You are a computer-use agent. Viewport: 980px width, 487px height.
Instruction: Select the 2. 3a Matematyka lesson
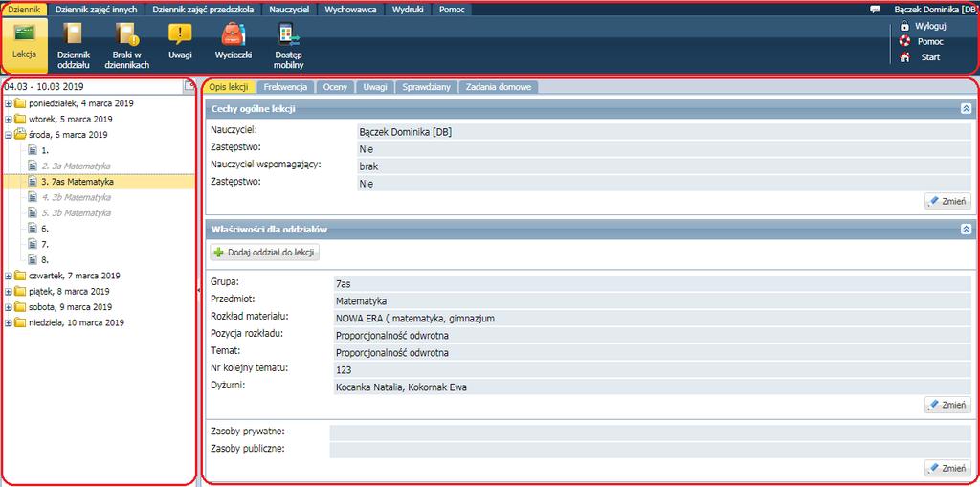point(77,166)
